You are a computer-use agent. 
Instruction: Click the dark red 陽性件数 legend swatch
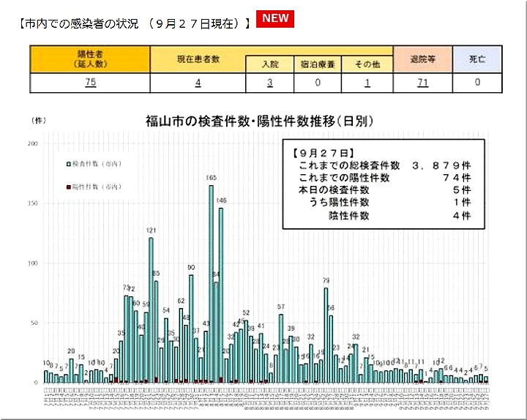(x=69, y=187)
